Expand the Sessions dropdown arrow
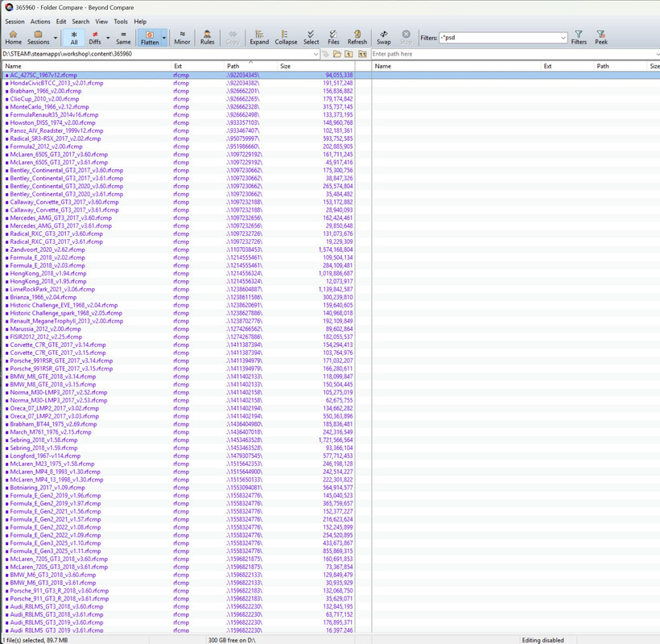 [x=56, y=38]
